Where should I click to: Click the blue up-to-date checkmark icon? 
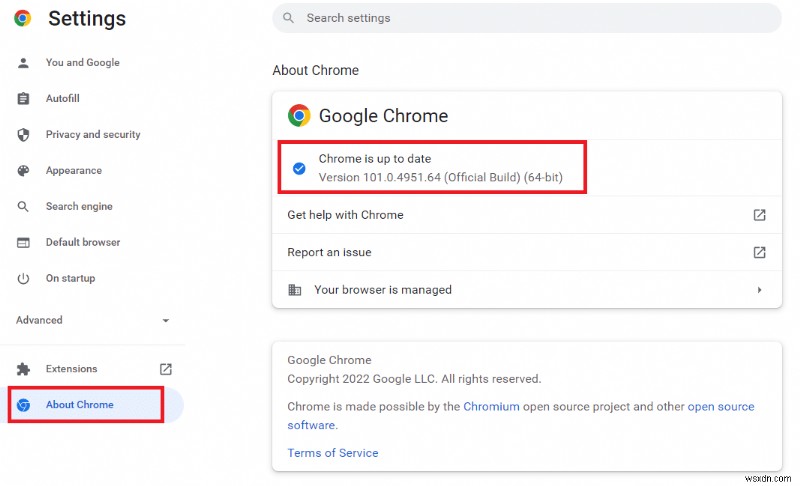(299, 168)
